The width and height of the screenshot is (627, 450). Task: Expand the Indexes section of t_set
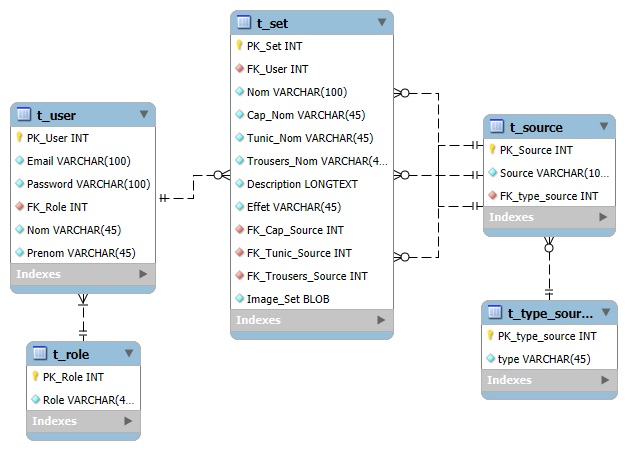[x=381, y=320]
